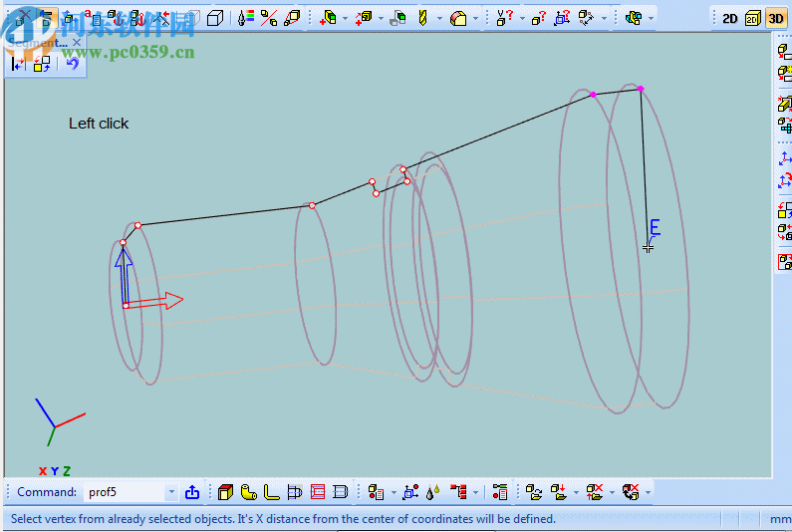Click the percent-style icon in top toolbar
This screenshot has width=792, height=532.
coord(269,19)
